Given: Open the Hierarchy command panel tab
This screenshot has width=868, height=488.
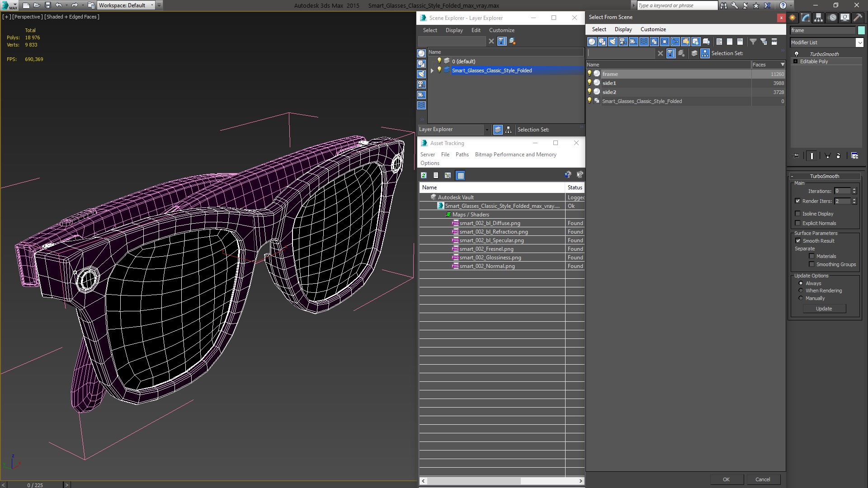Looking at the screenshot, I should click(x=819, y=18).
